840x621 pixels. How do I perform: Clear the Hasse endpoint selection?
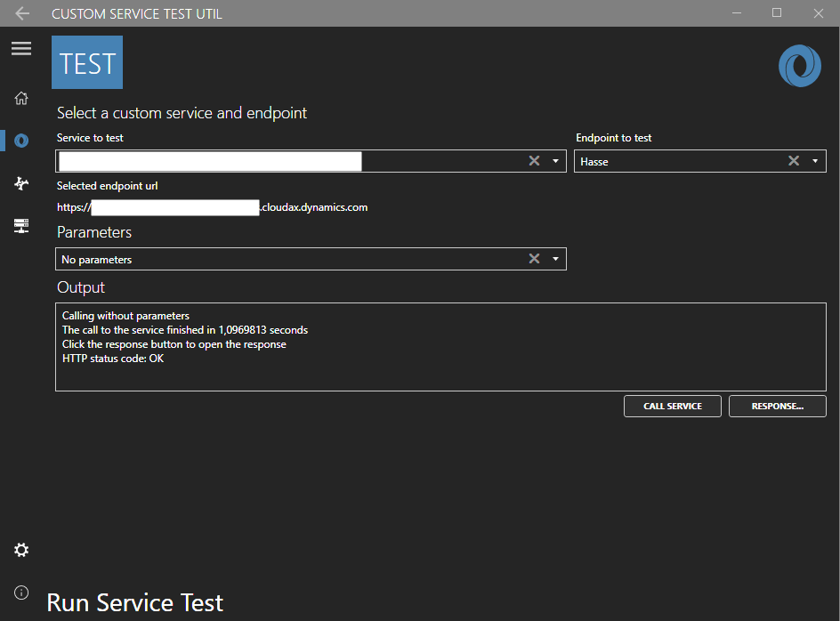coord(794,161)
